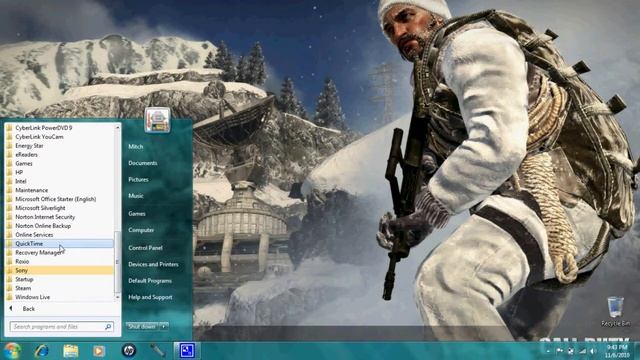Click the programs list scrollbar thumb

point(118,262)
